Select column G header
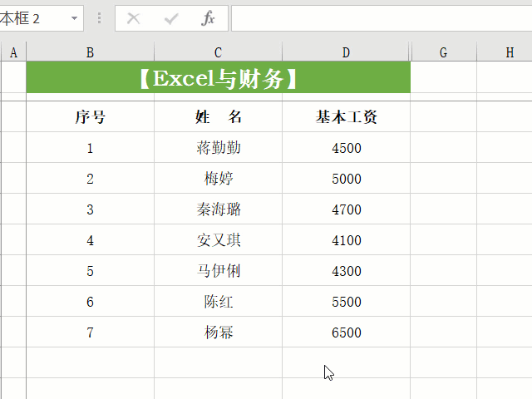This screenshot has height=399, width=532. click(x=443, y=52)
